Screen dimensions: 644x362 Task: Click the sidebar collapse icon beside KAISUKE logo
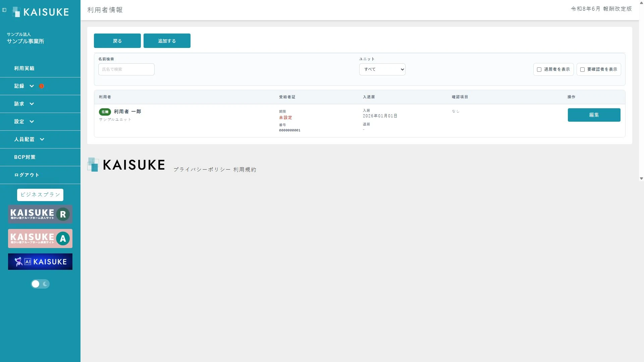tap(4, 10)
